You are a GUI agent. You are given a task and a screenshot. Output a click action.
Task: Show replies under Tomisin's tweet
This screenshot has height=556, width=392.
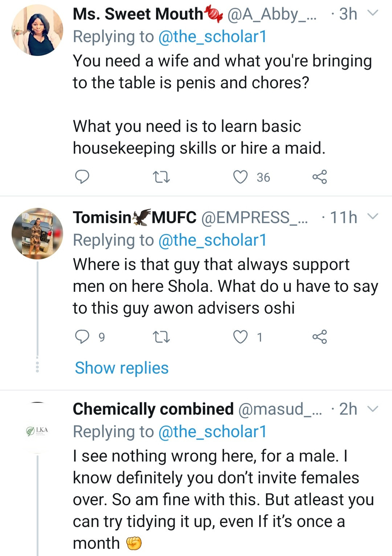coord(122,368)
